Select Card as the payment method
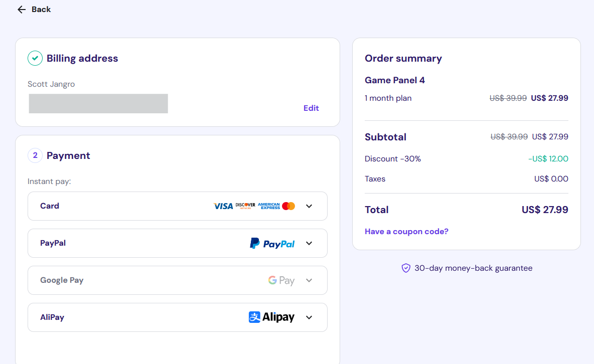The image size is (594, 364). point(50,206)
